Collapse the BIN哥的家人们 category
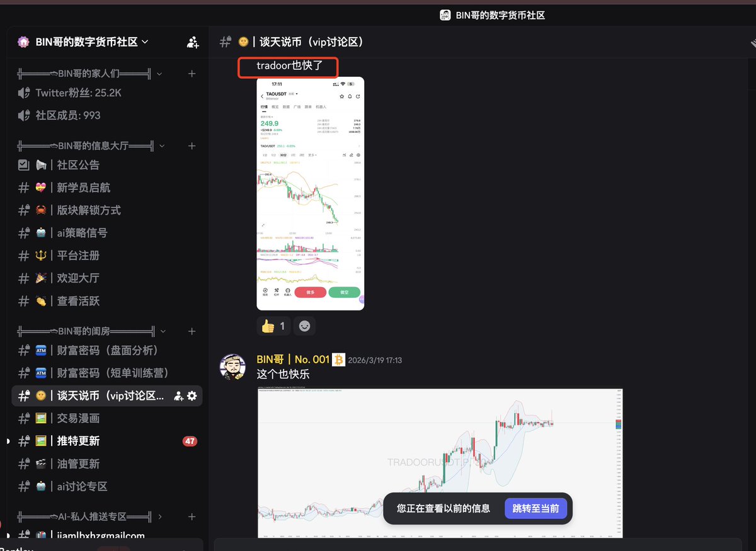Image resolution: width=756 pixels, height=551 pixels. pos(88,74)
